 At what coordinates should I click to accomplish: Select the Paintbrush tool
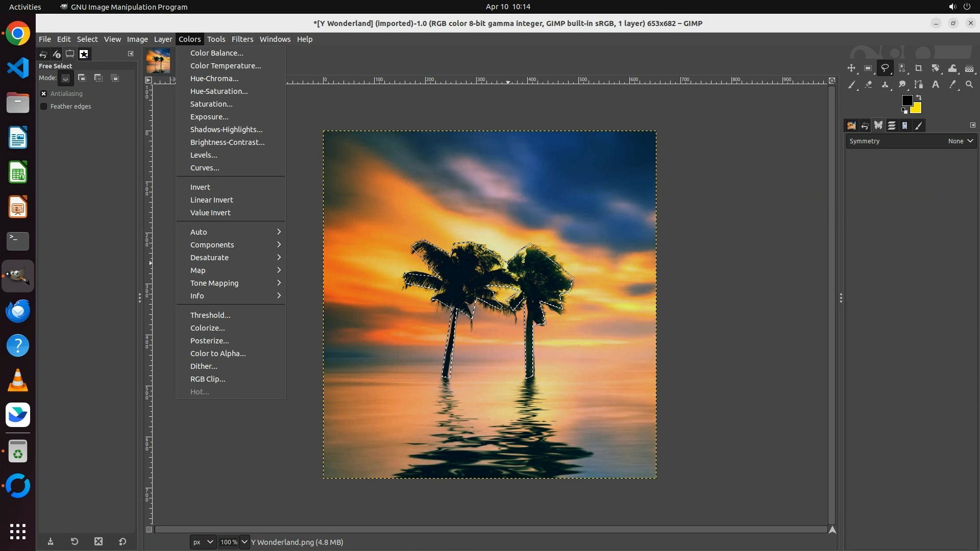click(x=851, y=85)
